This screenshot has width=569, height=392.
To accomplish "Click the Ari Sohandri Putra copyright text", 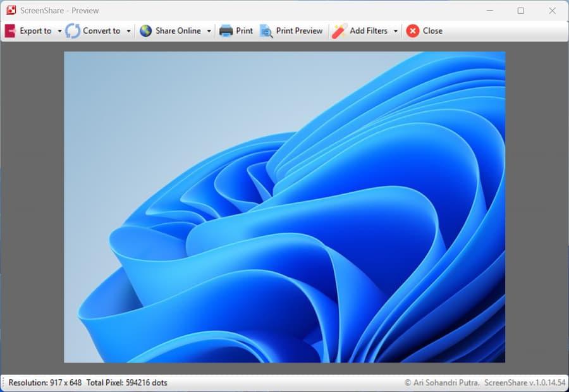I will pos(442,383).
